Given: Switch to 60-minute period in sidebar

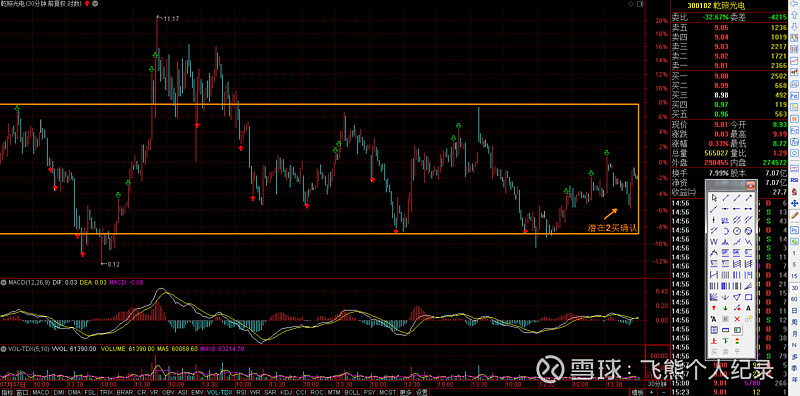Looking at the screenshot, I should tap(794, 299).
